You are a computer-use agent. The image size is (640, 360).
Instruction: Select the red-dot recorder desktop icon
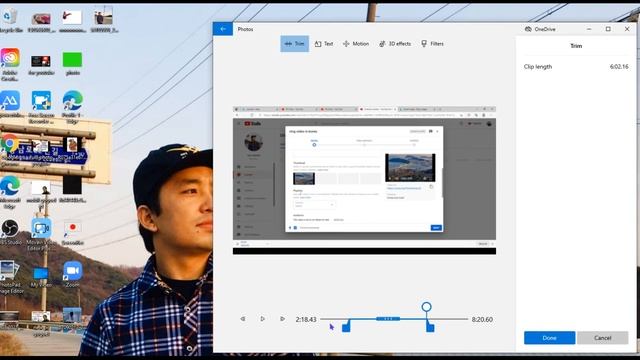(73, 233)
